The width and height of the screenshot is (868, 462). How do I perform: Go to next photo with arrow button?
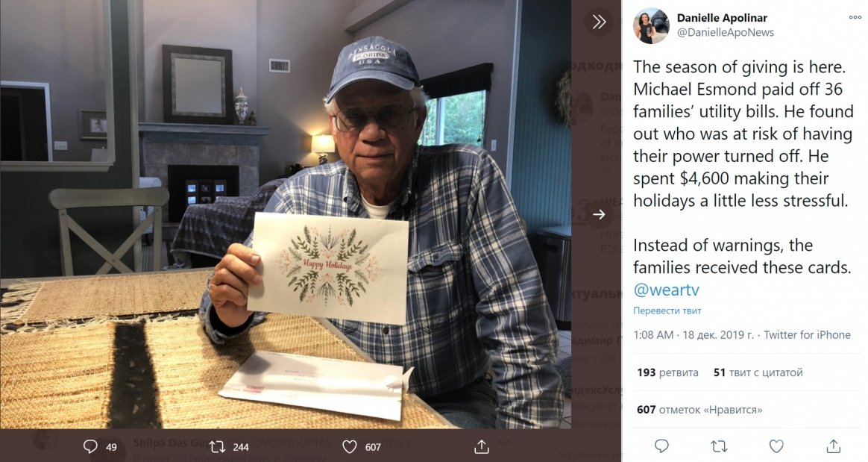[599, 215]
